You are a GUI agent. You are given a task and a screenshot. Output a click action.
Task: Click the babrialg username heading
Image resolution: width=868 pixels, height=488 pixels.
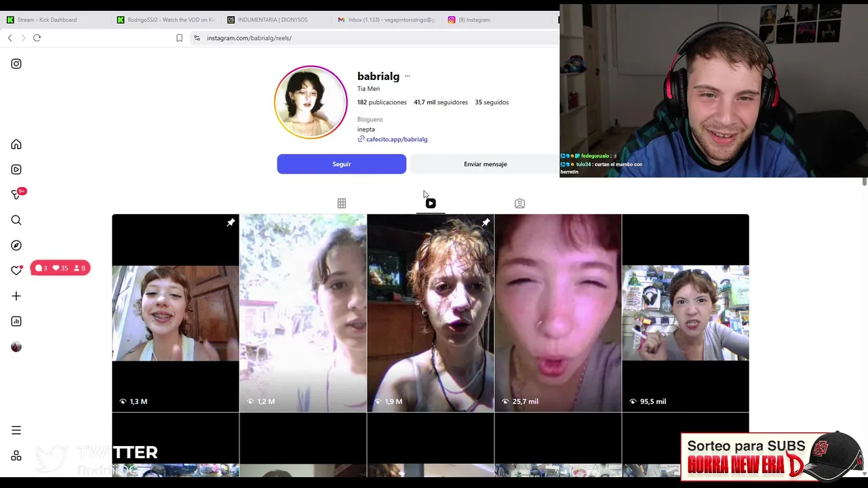pos(378,76)
